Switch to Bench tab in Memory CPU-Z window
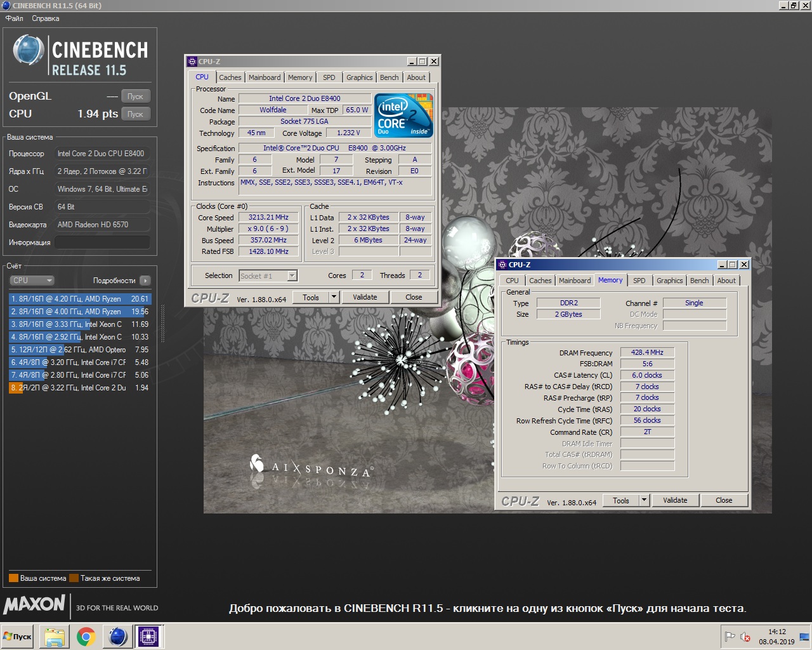The height and width of the screenshot is (650, 812). point(700,281)
